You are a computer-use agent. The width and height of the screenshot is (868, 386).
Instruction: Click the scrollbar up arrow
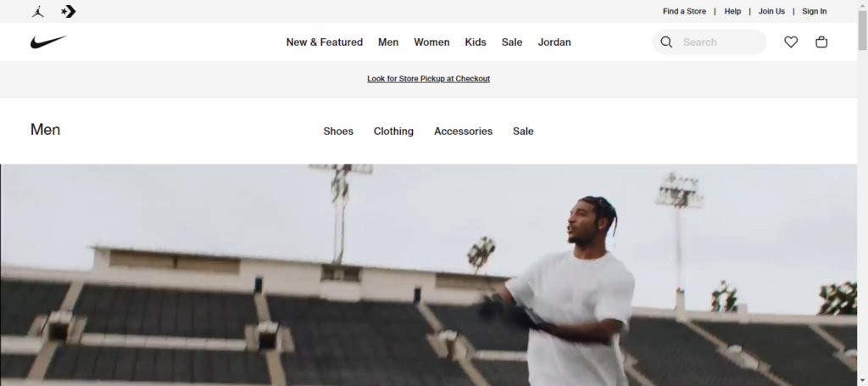tap(862, 4)
